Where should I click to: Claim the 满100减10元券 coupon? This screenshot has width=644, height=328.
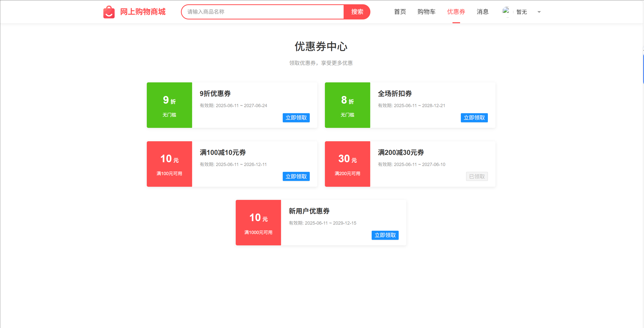(x=296, y=177)
